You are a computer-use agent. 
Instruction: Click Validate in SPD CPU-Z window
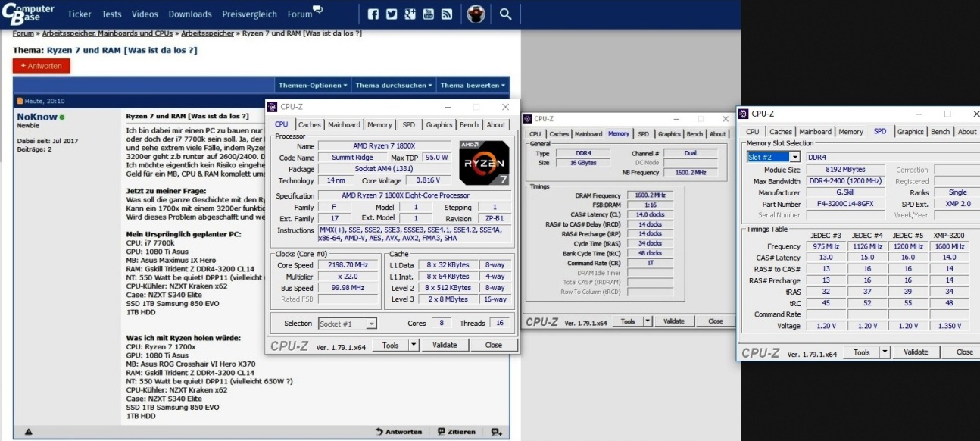pos(916,352)
